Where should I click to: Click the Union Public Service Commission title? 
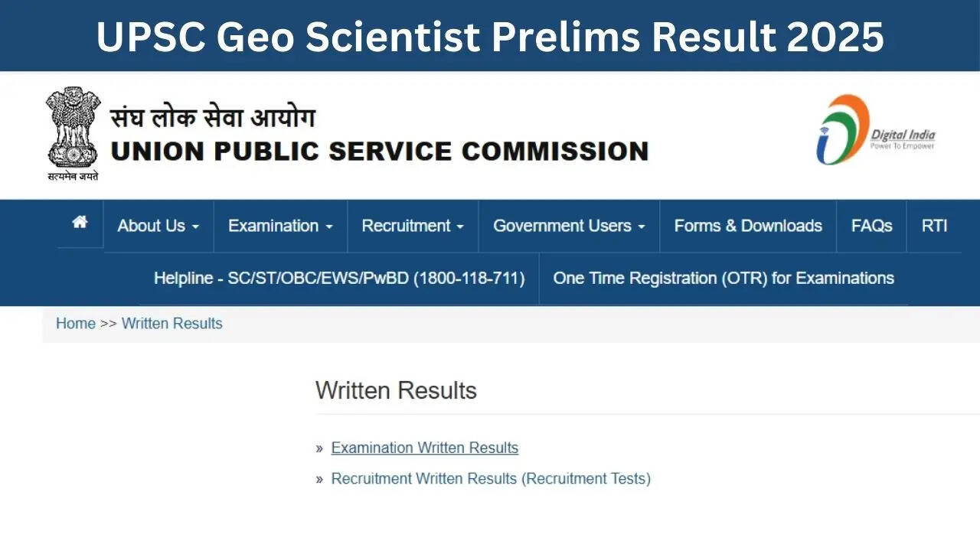pos(380,151)
